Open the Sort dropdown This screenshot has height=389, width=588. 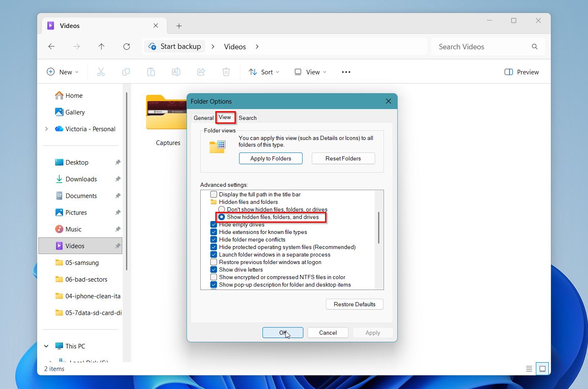pos(264,71)
